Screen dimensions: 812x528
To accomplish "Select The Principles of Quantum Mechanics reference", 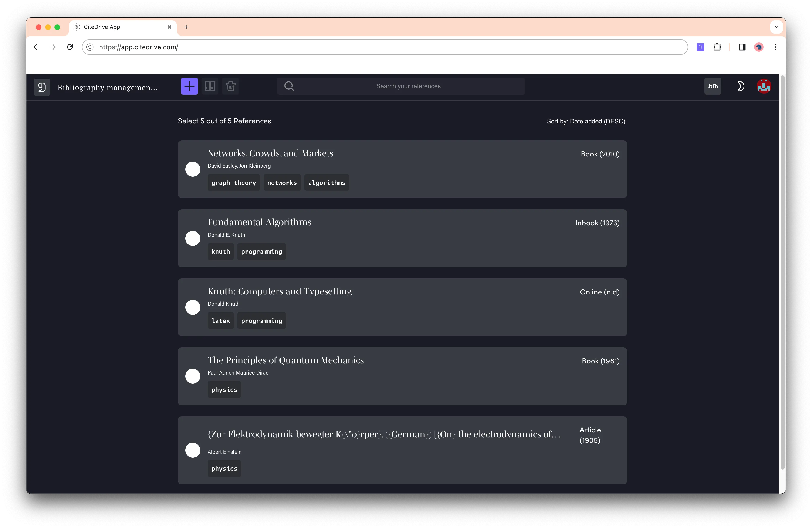I will coord(193,376).
